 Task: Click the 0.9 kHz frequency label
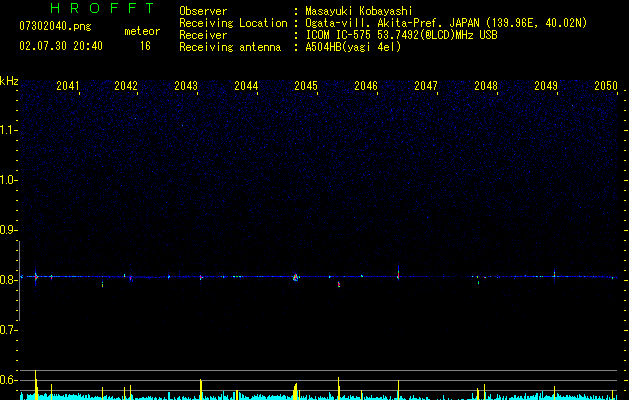coord(9,230)
